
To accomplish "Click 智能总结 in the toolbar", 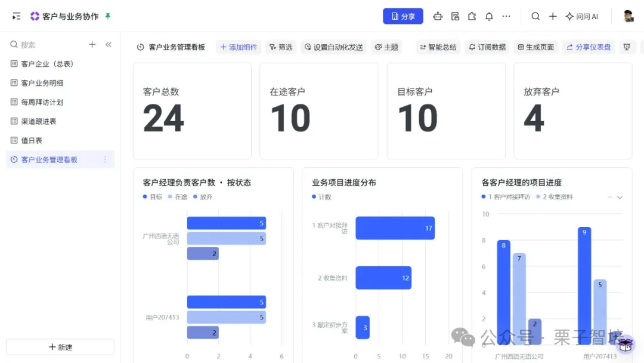I will tap(438, 47).
